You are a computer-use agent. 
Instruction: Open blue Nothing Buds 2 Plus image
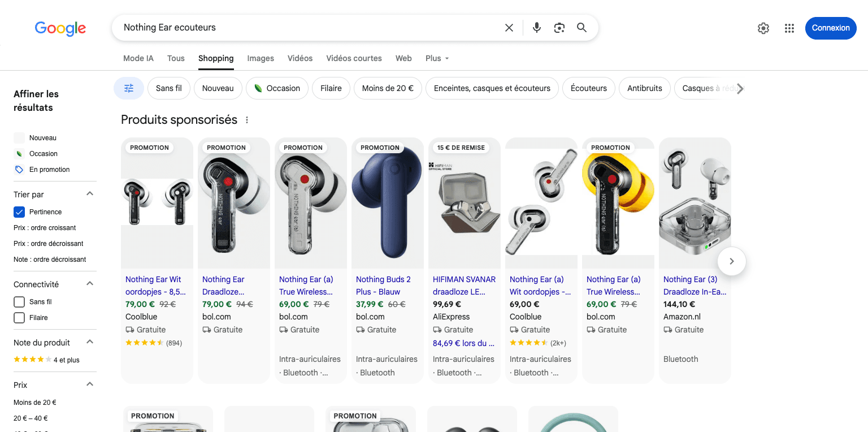tap(388, 203)
